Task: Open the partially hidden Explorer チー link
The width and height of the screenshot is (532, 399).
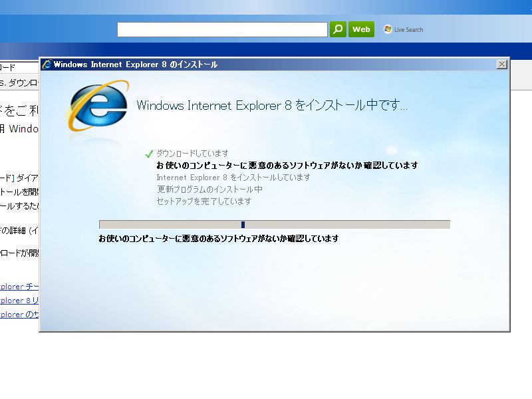Action: coord(20,287)
